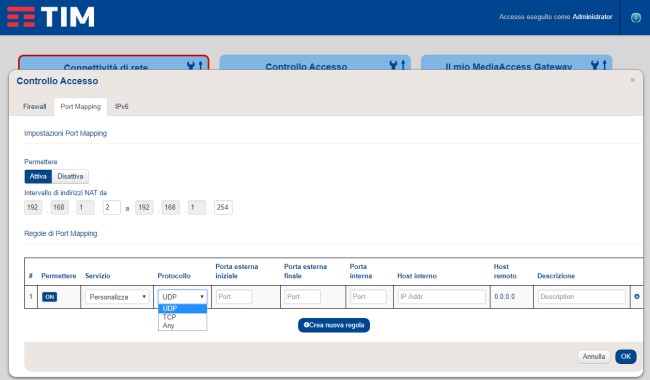
Task: Choose Any from the protocol list
Action: [x=182, y=325]
